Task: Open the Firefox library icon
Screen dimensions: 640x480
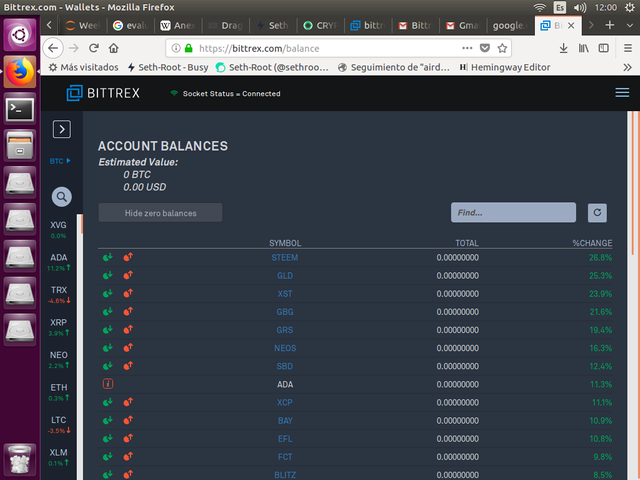Action: (x=584, y=48)
